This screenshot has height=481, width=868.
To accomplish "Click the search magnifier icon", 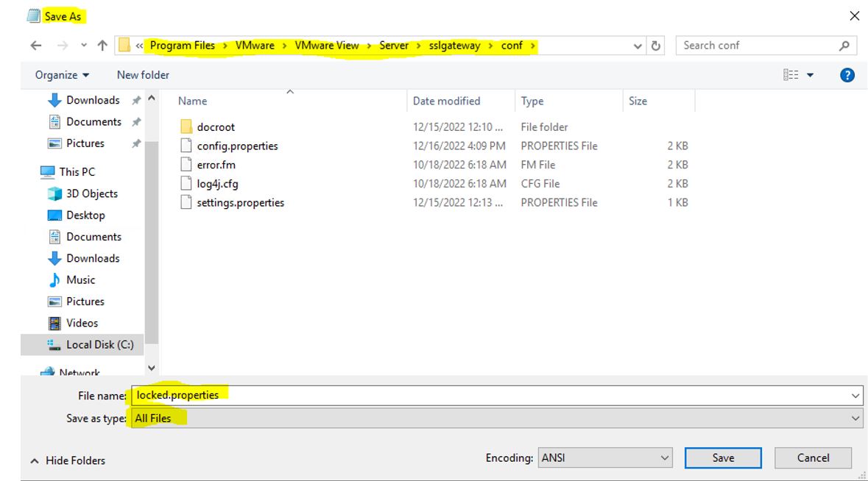I will (844, 46).
